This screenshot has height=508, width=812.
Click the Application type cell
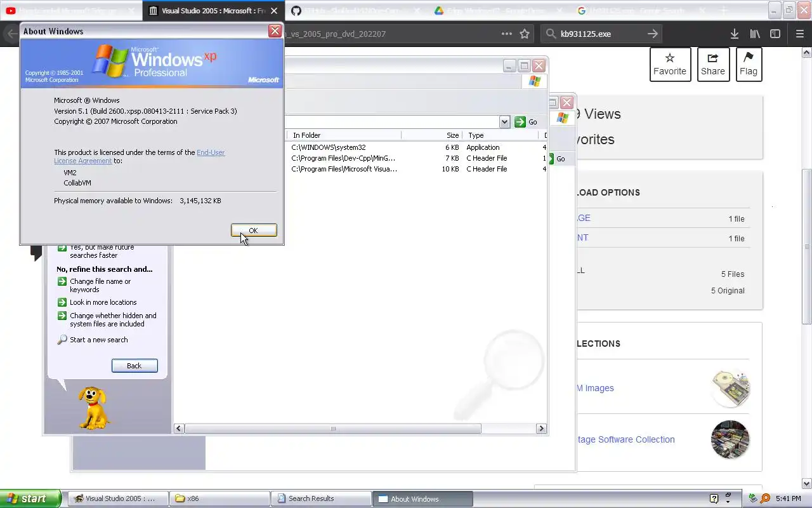pos(483,147)
